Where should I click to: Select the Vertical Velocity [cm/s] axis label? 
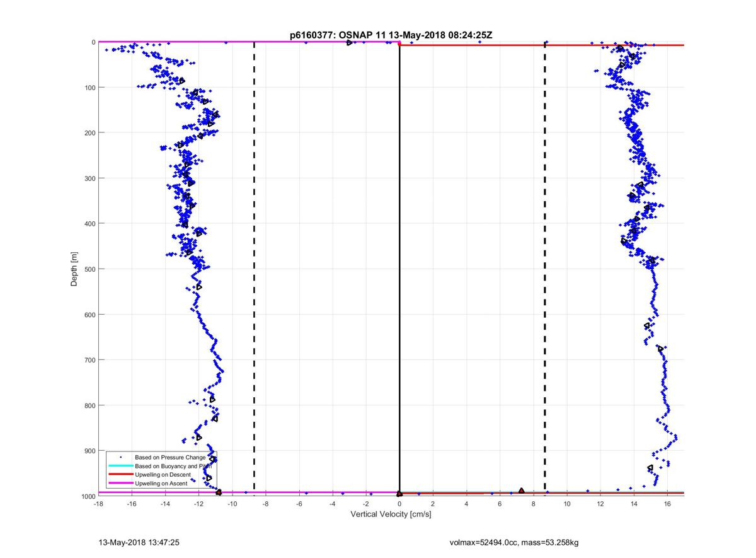[391, 514]
